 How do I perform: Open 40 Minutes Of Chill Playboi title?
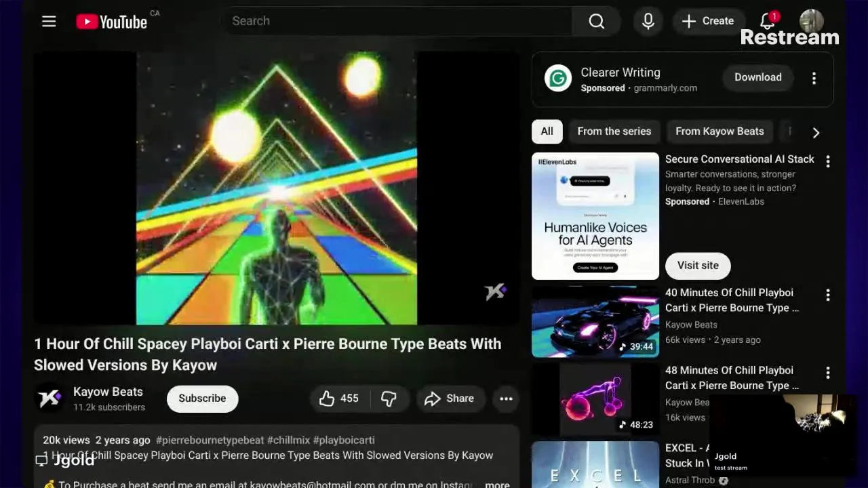tap(732, 300)
